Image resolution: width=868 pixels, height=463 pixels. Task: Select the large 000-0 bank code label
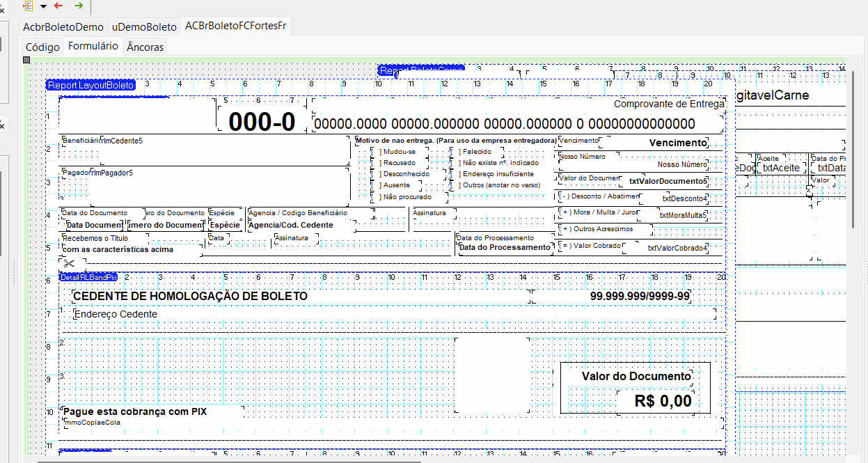tap(262, 122)
